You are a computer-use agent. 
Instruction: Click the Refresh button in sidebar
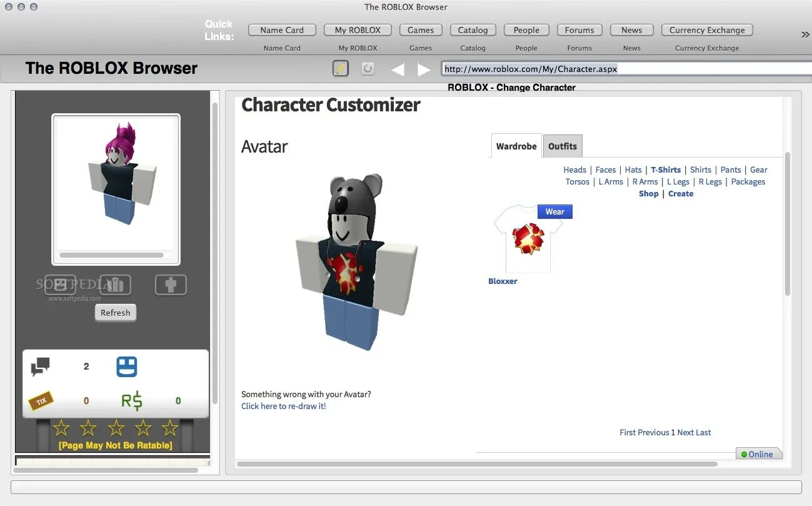(116, 313)
